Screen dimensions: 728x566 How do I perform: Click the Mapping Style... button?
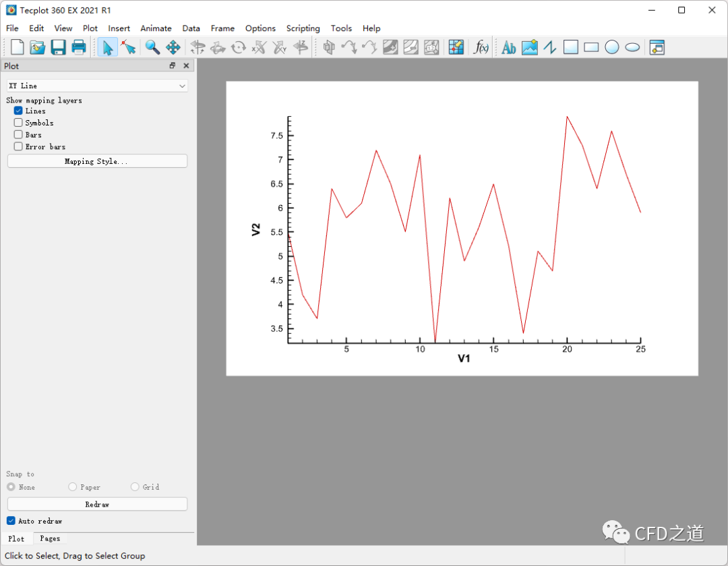tap(97, 161)
